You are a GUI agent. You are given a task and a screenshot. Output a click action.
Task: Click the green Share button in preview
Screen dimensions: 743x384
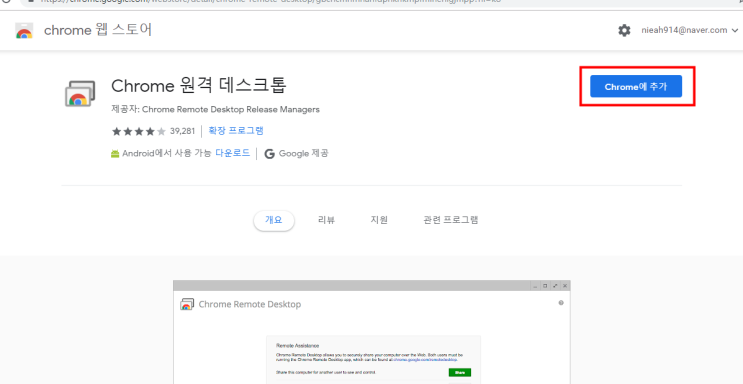(x=460, y=373)
